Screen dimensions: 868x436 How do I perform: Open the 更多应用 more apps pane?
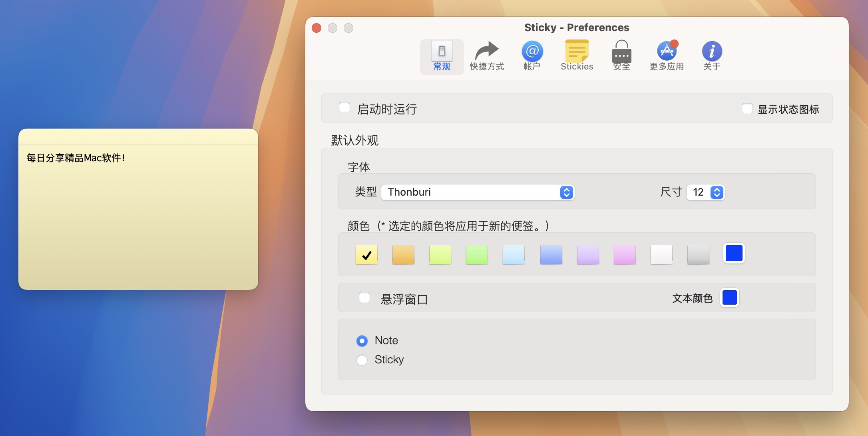[x=666, y=56]
